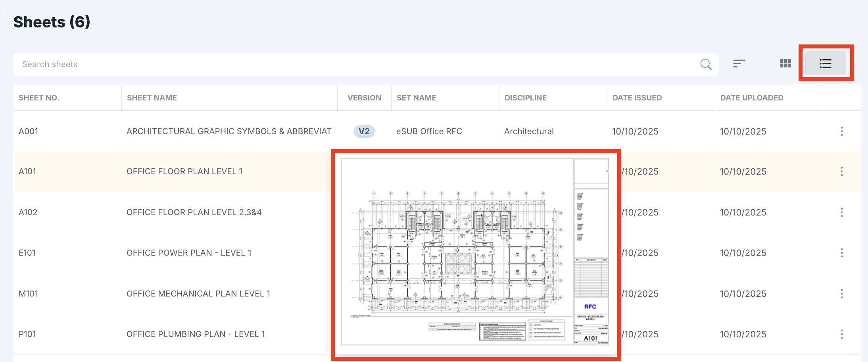Open the actions menu for row P101
868x362 pixels.
click(x=841, y=334)
